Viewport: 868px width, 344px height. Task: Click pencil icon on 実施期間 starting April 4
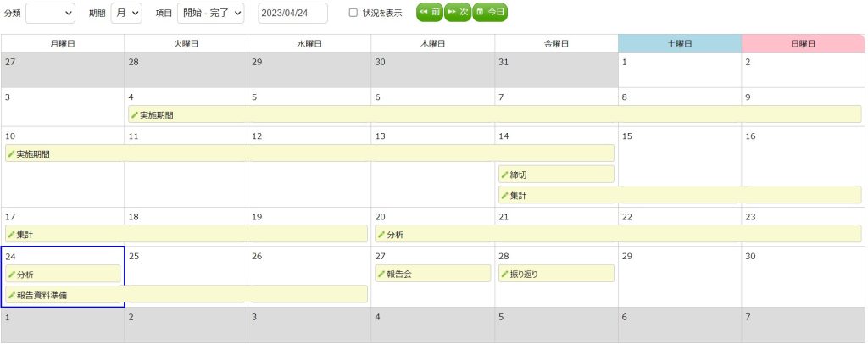pos(135,115)
